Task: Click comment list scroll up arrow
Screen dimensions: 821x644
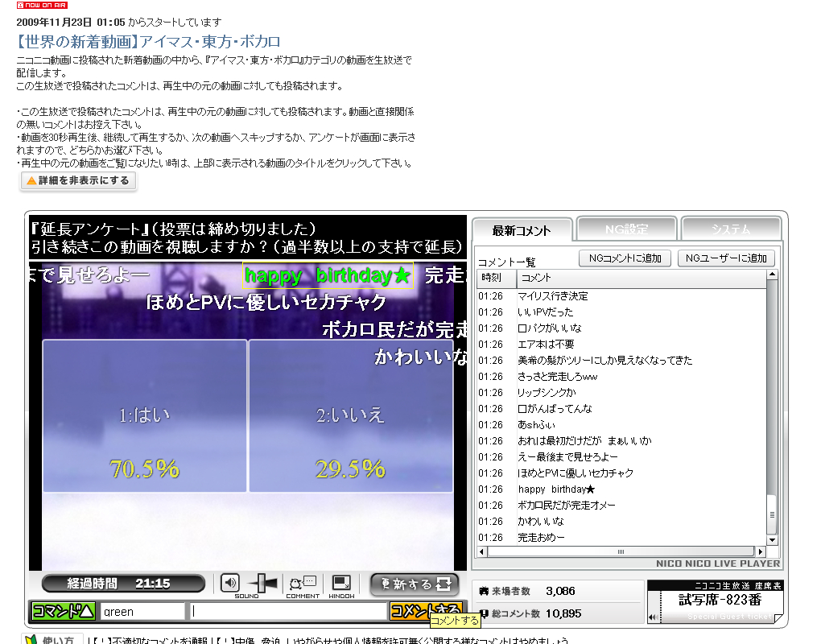Action: coord(773,275)
